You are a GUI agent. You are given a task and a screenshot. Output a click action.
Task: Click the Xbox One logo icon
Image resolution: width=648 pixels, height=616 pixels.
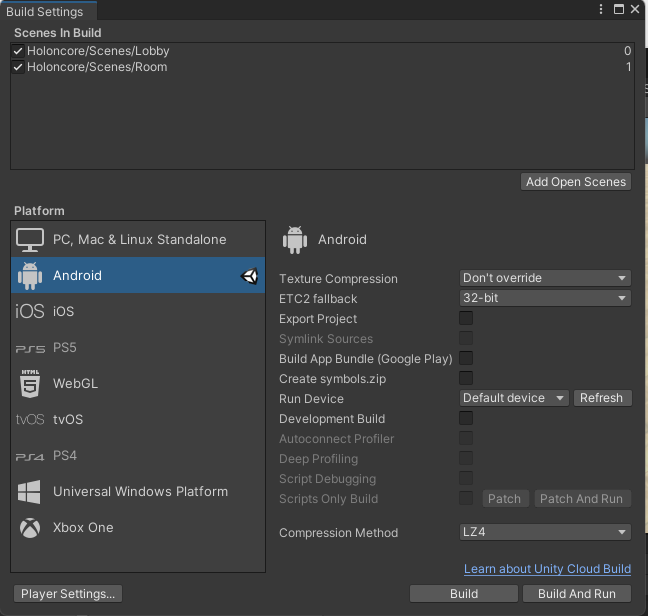[x=30, y=528]
